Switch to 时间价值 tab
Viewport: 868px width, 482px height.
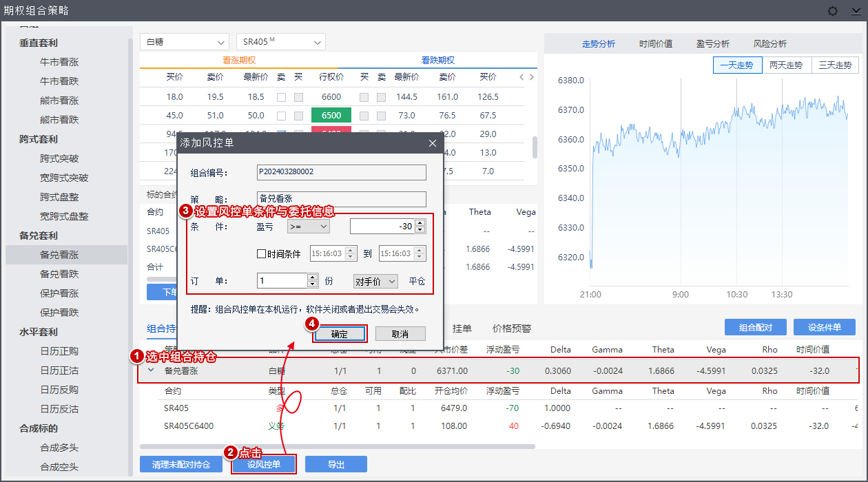(656, 43)
